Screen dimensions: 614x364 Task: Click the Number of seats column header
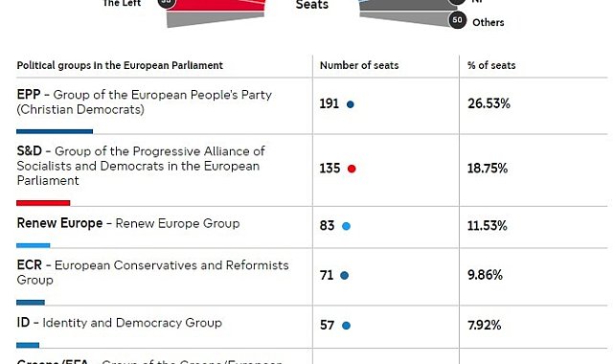359,65
